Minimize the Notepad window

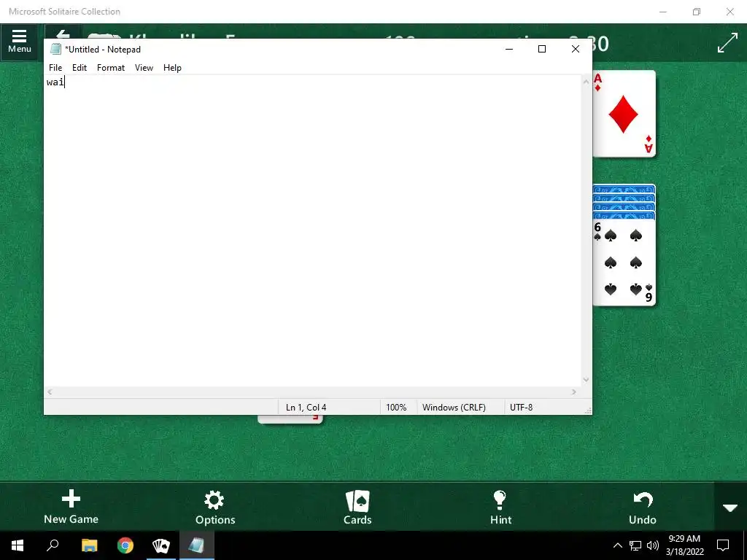click(509, 49)
